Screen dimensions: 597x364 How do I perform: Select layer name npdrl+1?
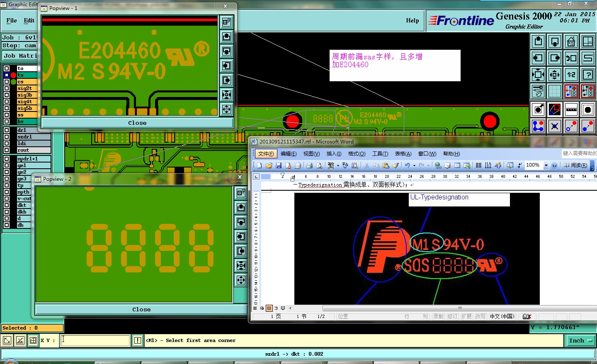(34, 159)
